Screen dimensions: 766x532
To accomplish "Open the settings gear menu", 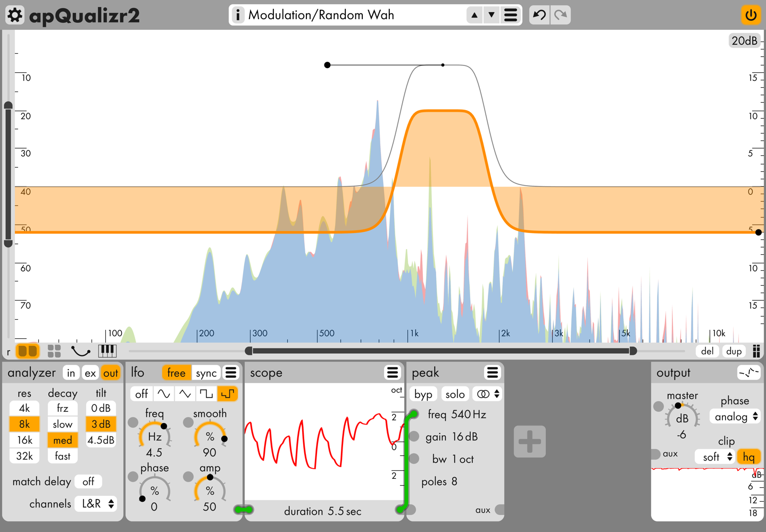I will click(x=15, y=15).
